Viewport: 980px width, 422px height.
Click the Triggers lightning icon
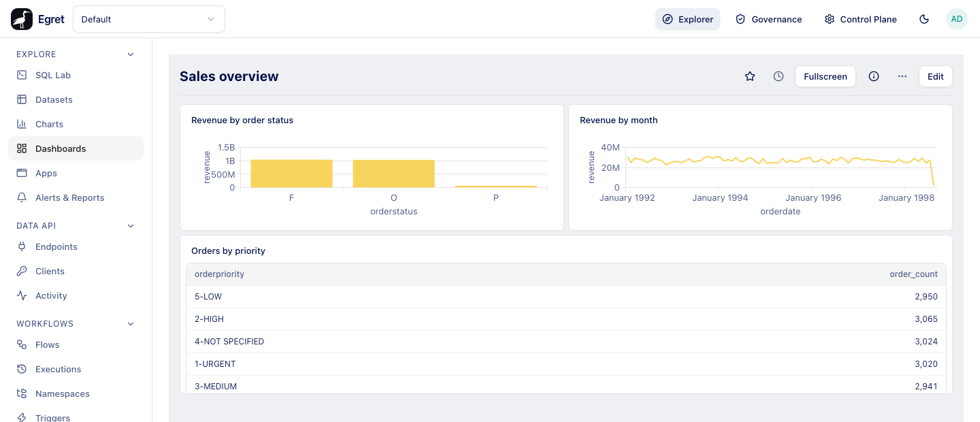pyautogui.click(x=22, y=417)
